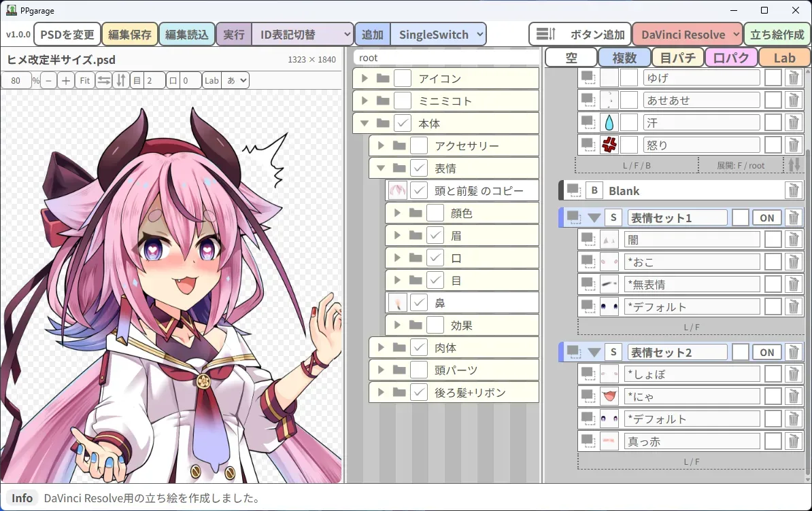Click the 頭と前髪 のコピー layer thumbnail

(398, 190)
